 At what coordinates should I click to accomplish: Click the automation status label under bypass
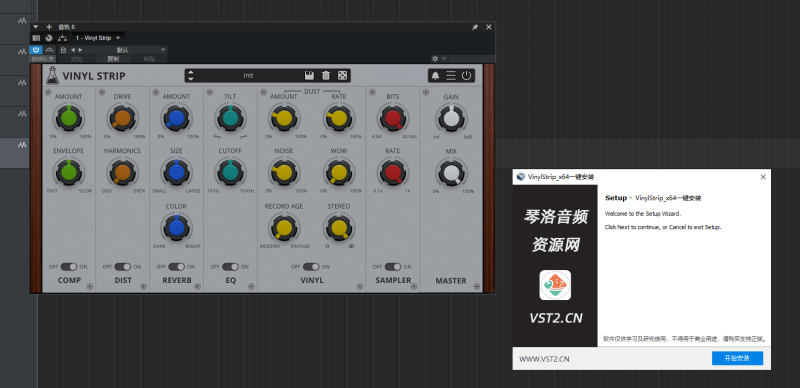42,59
